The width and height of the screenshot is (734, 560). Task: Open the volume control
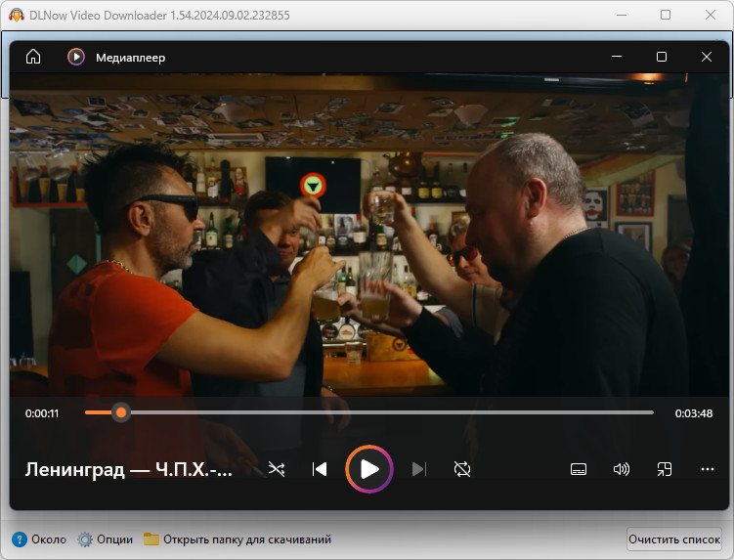(x=622, y=469)
